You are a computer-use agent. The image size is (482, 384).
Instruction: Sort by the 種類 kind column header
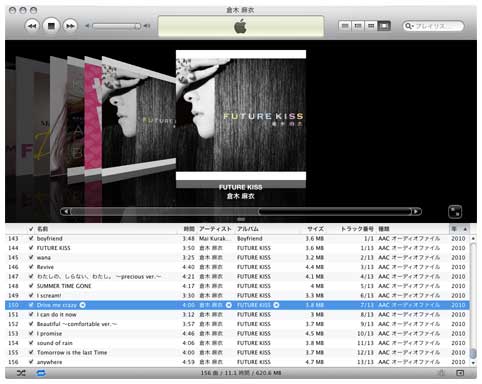tap(413, 229)
